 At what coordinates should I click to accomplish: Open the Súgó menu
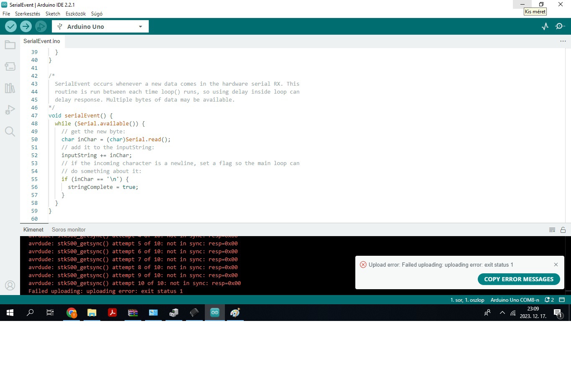[x=97, y=14]
